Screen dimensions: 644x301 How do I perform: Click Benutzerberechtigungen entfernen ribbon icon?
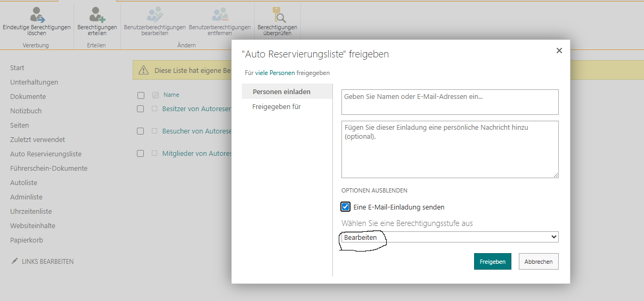pyautogui.click(x=219, y=15)
